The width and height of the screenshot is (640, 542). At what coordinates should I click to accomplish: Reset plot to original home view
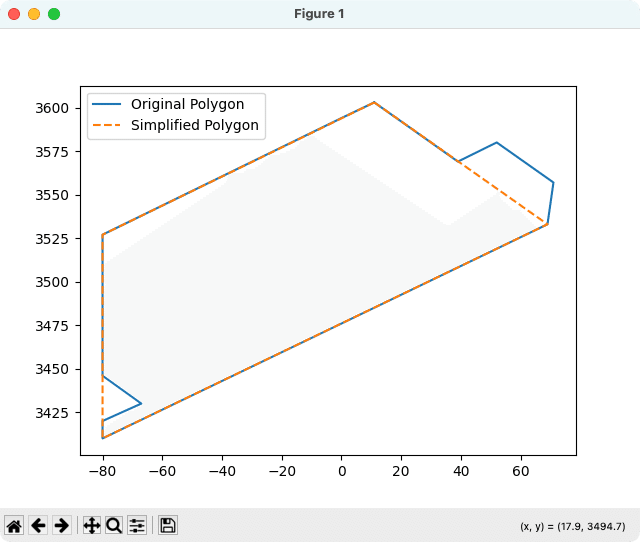[x=14, y=525]
